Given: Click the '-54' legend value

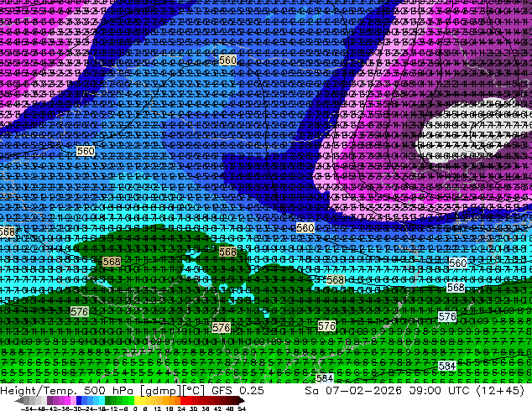Looking at the screenshot, I should point(27,408).
